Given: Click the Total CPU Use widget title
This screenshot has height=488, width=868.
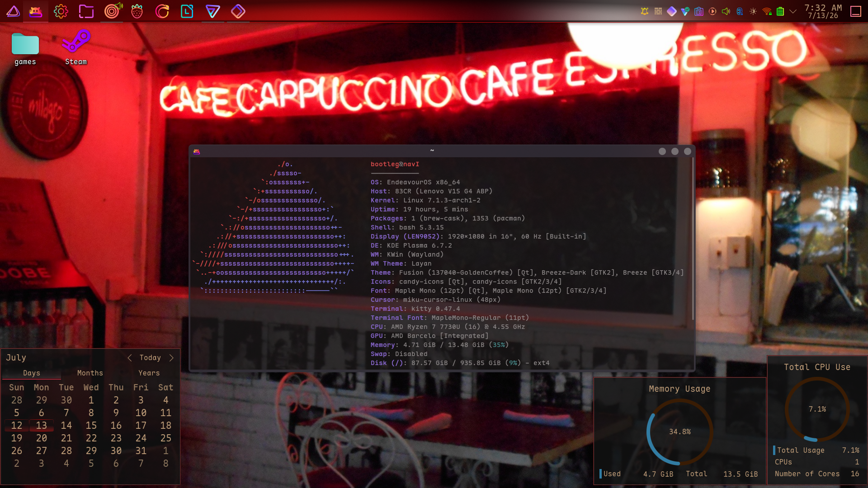Looking at the screenshot, I should click(817, 367).
